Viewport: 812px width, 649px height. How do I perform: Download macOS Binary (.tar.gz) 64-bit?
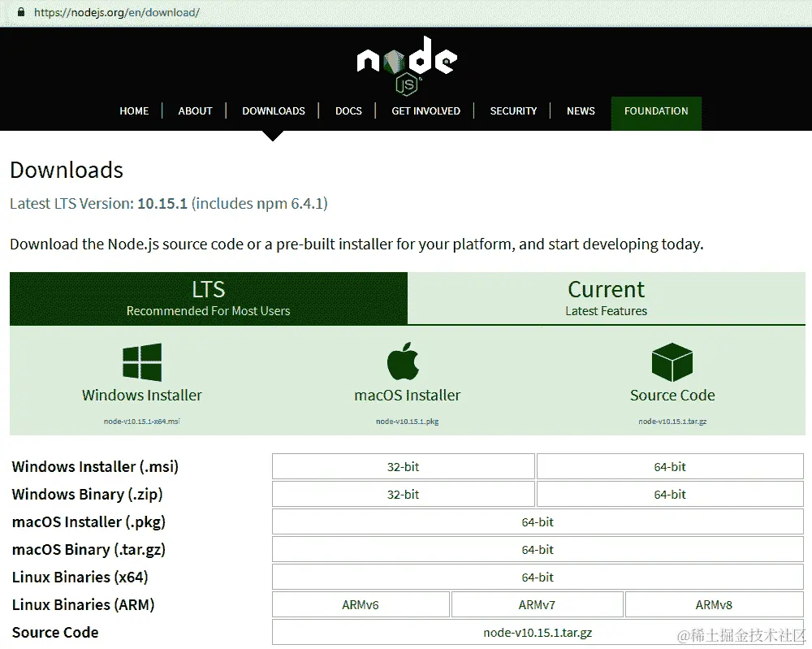538,550
